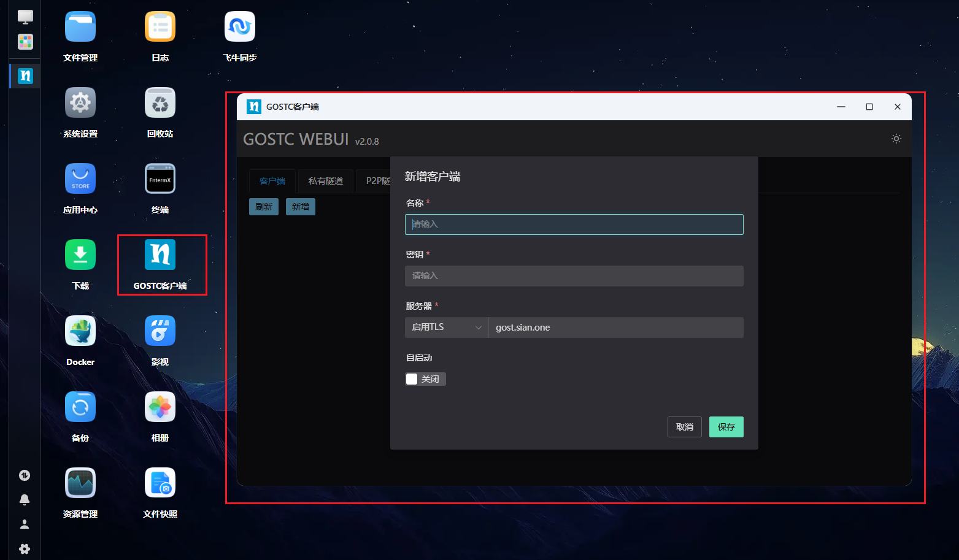Expand the 启用TLS dropdown

pyautogui.click(x=446, y=328)
